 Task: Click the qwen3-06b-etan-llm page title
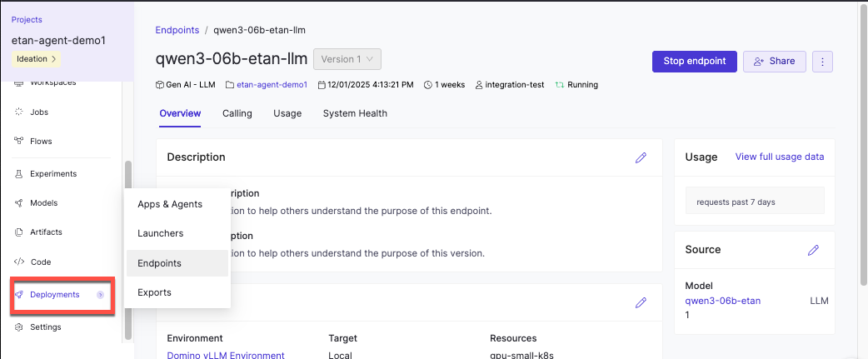pos(232,59)
